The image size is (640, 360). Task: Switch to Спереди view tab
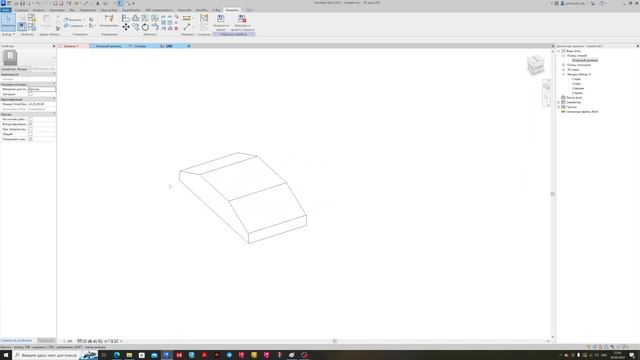click(140, 46)
